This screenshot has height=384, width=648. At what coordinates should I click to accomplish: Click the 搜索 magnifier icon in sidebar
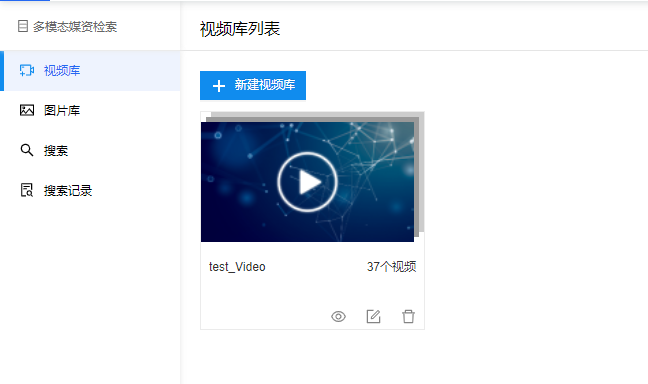pyautogui.click(x=27, y=150)
